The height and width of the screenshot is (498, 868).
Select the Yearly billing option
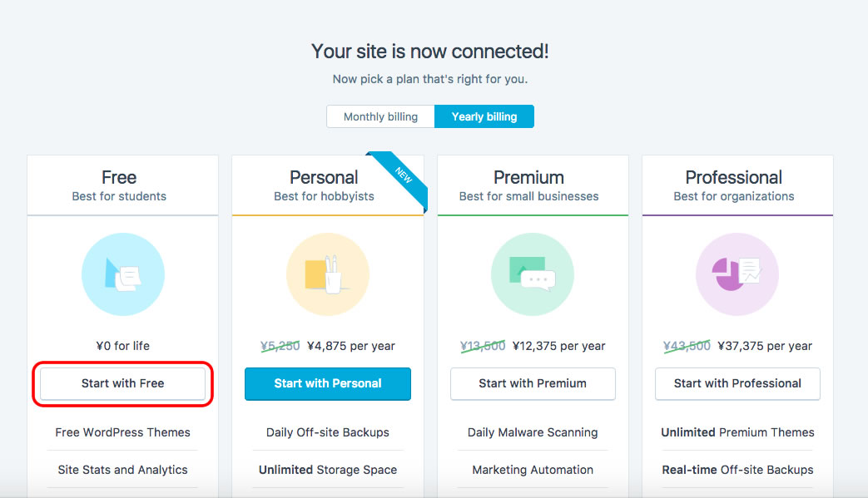tap(484, 116)
